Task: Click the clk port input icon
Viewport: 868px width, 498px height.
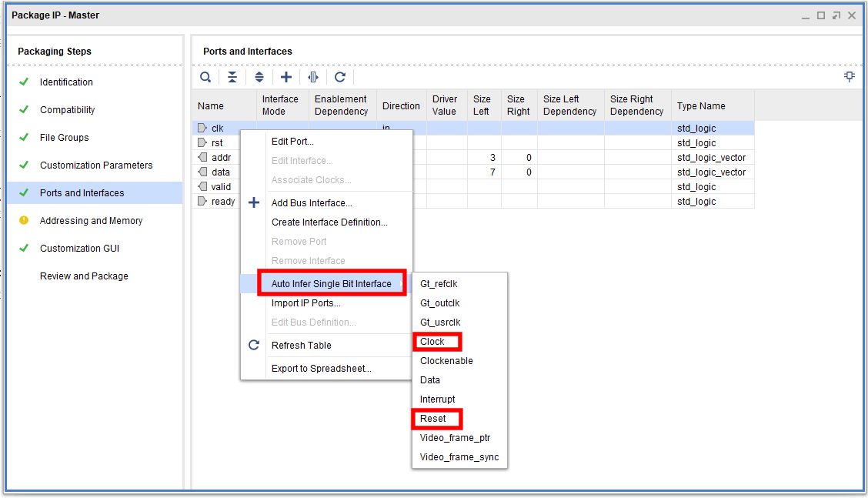Action: point(202,128)
